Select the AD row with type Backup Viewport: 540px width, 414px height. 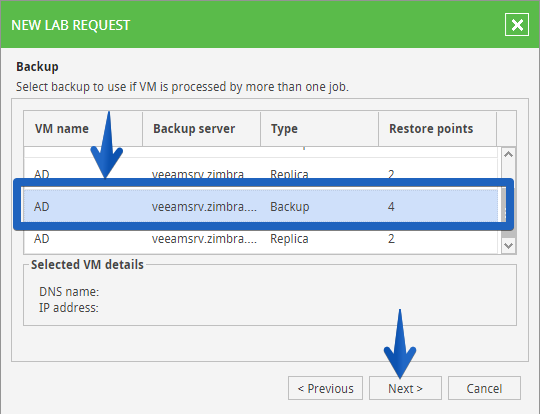point(261,206)
